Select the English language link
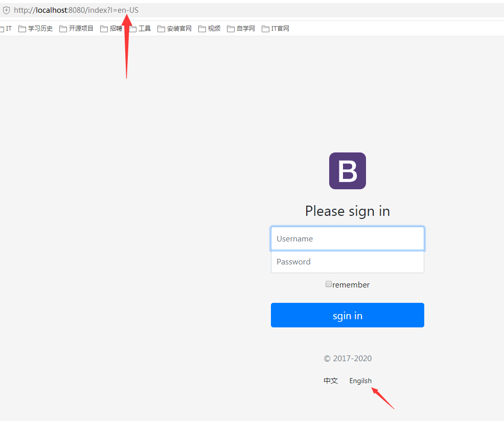The image size is (504, 421). click(360, 381)
